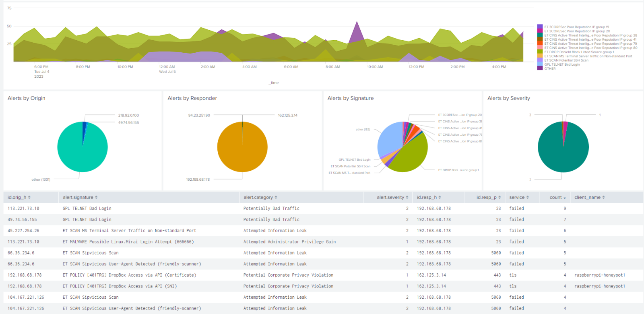Click 162.125.3.14 in the DropBox SNI row
The height and width of the screenshot is (314, 644).
(x=431, y=286)
